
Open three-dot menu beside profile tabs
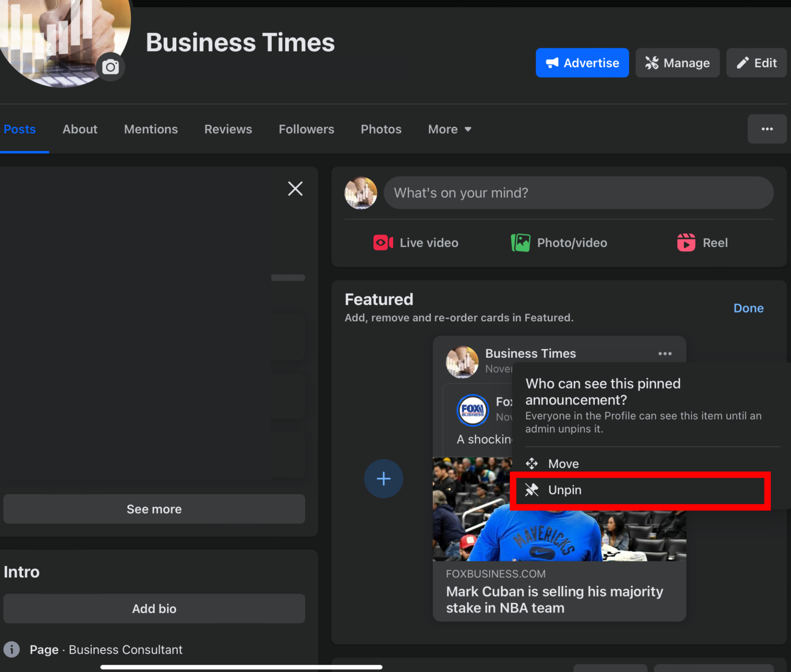(x=766, y=129)
